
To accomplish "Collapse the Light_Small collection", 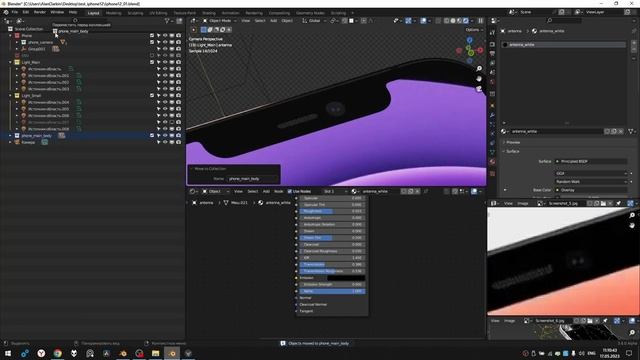I will point(10,96).
